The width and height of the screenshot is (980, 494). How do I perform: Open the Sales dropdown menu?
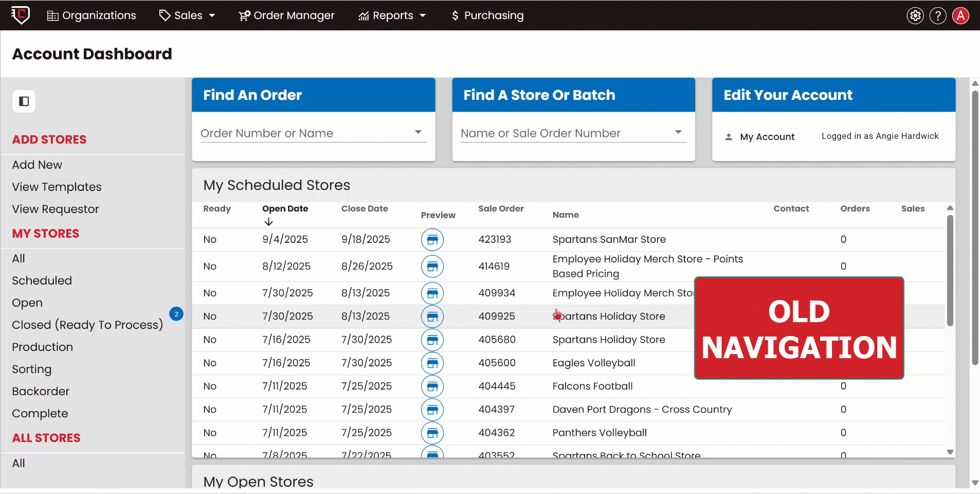pos(187,15)
